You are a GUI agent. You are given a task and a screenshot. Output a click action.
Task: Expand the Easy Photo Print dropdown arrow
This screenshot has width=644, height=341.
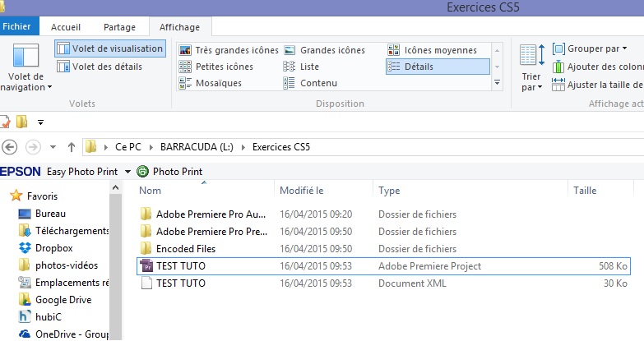127,149
